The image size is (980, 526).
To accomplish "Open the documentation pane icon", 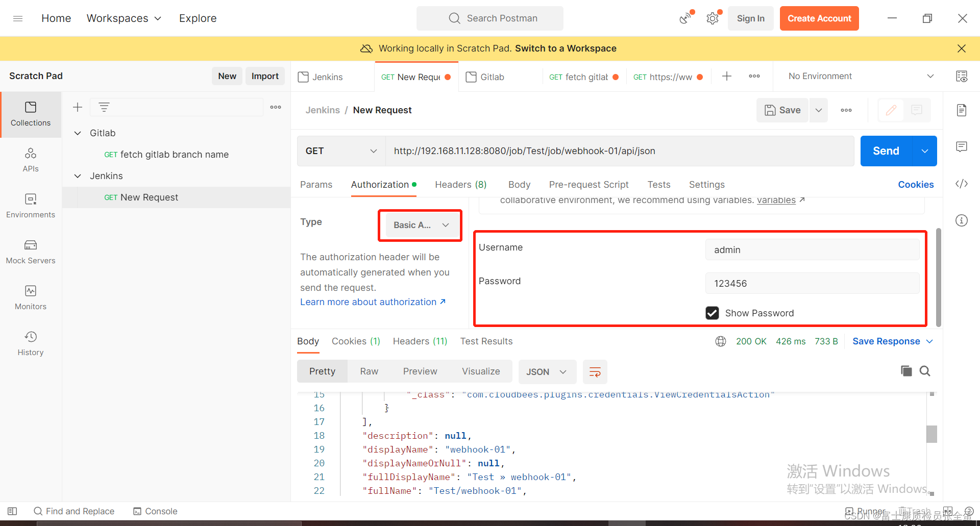I will point(962,110).
